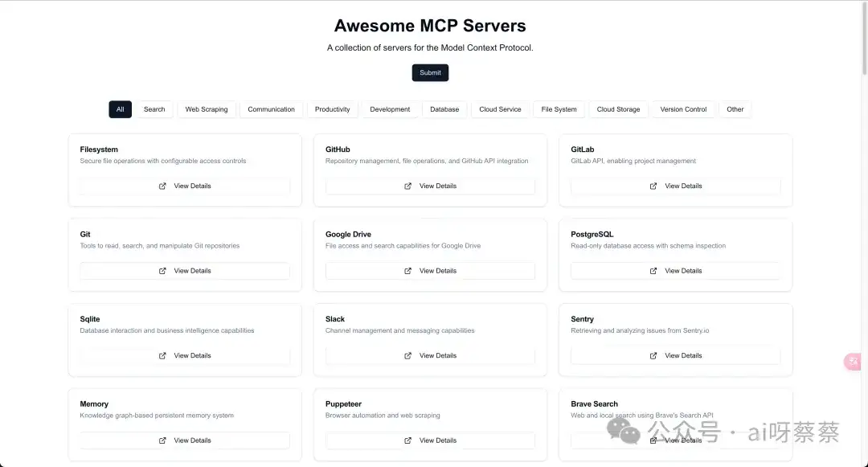Viewport: 868px width, 467px height.
Task: Click the Memory card title
Action: pos(94,404)
